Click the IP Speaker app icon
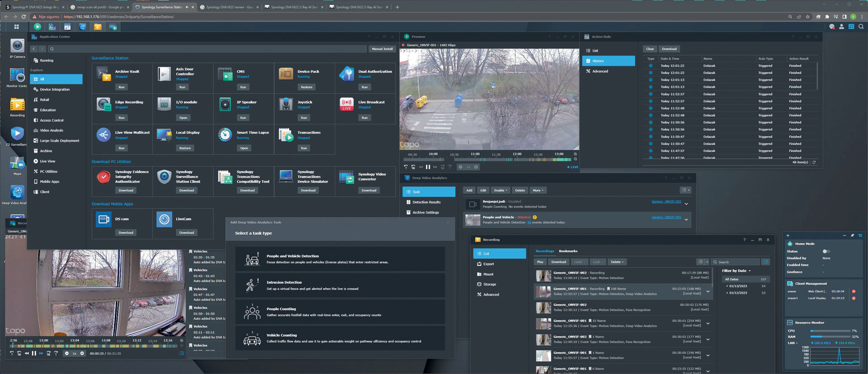This screenshot has width=868, height=374. 225,104
